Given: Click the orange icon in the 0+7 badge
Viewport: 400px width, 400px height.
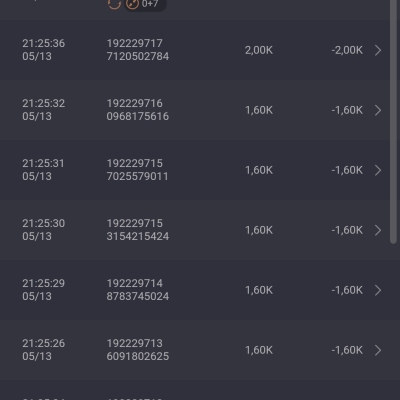Looking at the screenshot, I should (133, 4).
